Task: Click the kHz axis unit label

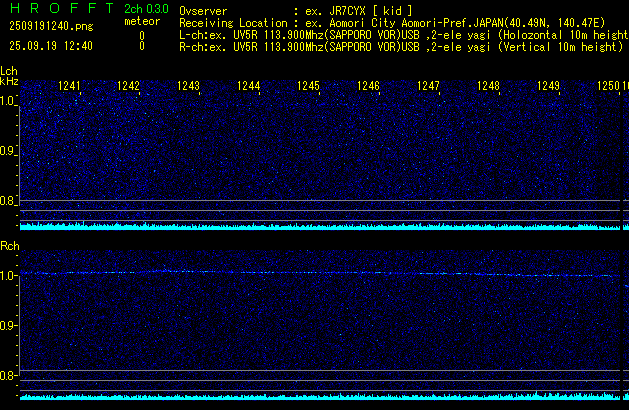Action: pyautogui.click(x=9, y=82)
